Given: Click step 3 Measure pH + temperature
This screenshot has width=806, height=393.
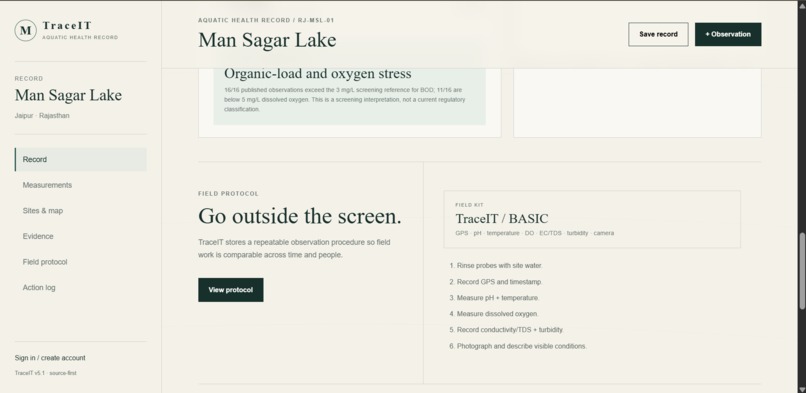Looking at the screenshot, I should (494, 298).
